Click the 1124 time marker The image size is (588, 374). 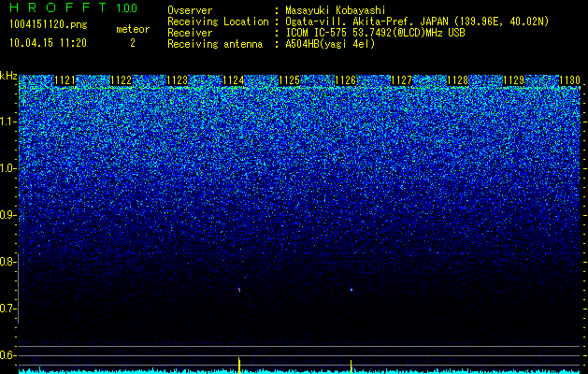234,80
